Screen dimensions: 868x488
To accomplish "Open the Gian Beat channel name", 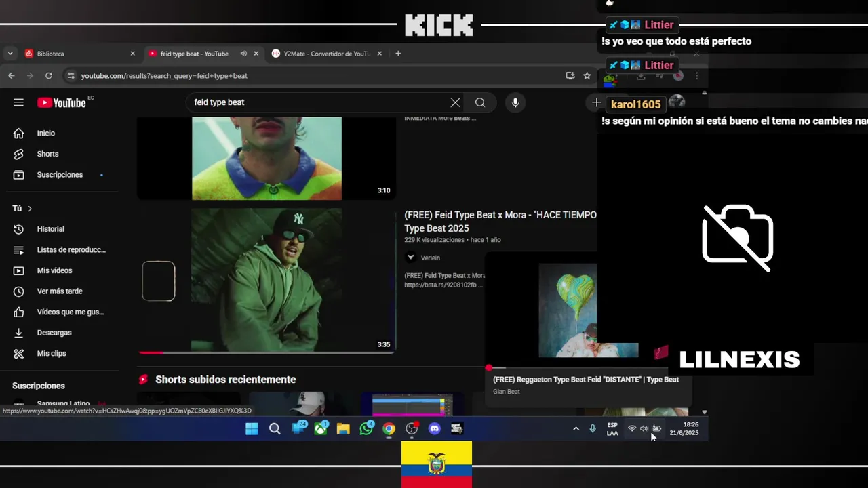I will (x=507, y=392).
